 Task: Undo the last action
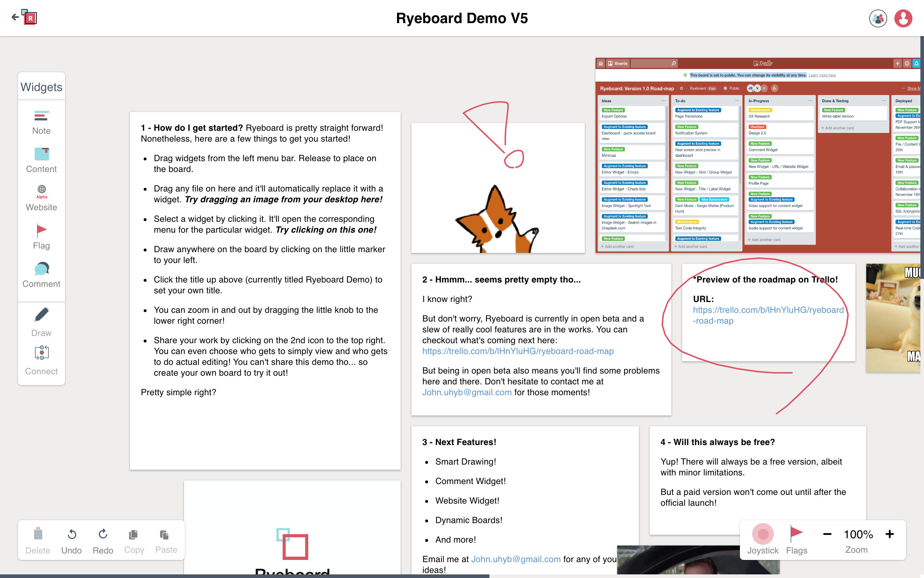(71, 540)
